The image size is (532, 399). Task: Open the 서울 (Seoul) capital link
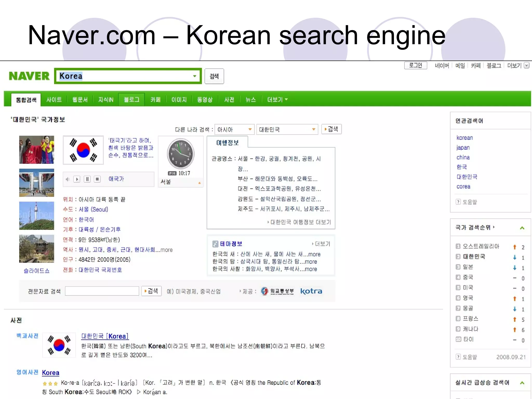click(x=93, y=209)
